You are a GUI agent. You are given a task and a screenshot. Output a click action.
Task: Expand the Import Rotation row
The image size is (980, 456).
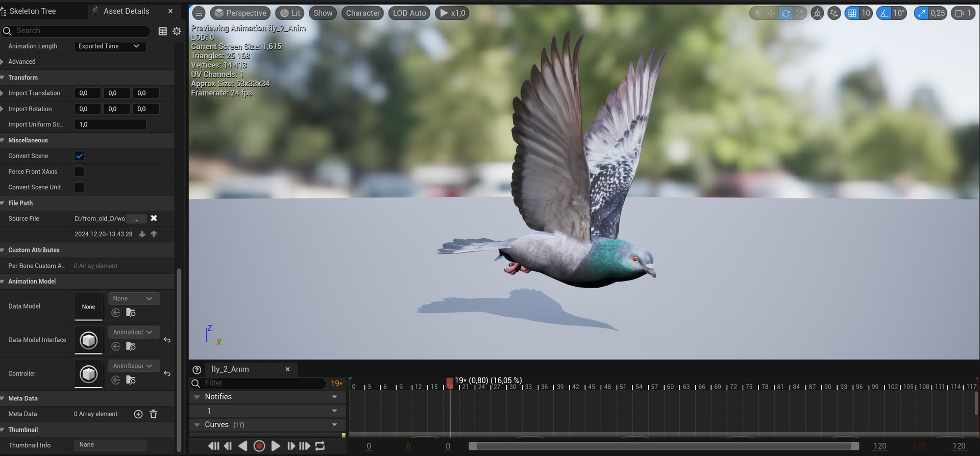(3, 109)
